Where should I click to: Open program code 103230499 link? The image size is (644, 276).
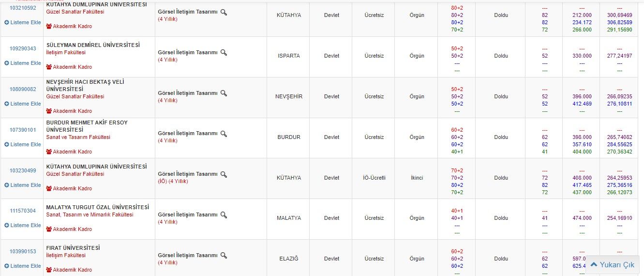tap(23, 170)
